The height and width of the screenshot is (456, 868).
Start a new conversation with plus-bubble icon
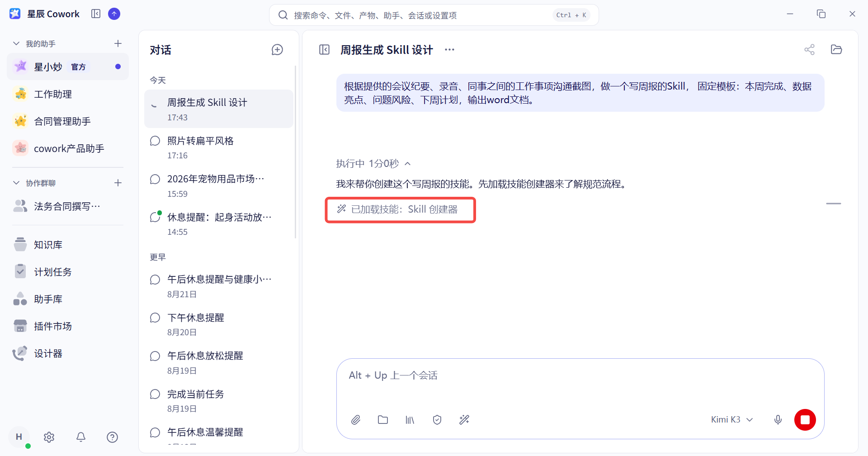point(277,50)
